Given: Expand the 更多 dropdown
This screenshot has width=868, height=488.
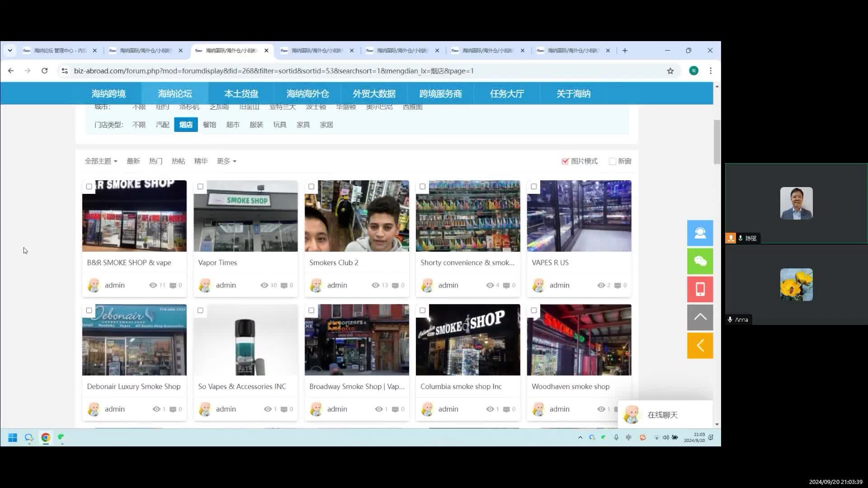Looking at the screenshot, I should tap(226, 161).
